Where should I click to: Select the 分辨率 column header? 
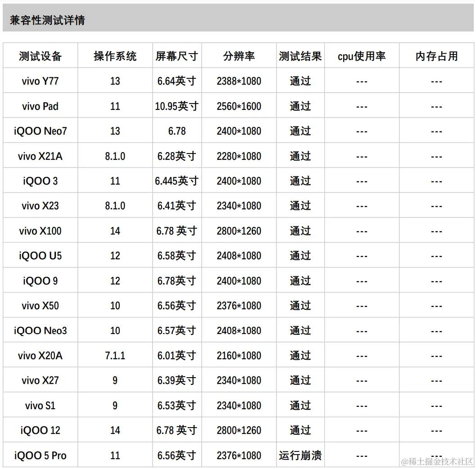coord(239,56)
